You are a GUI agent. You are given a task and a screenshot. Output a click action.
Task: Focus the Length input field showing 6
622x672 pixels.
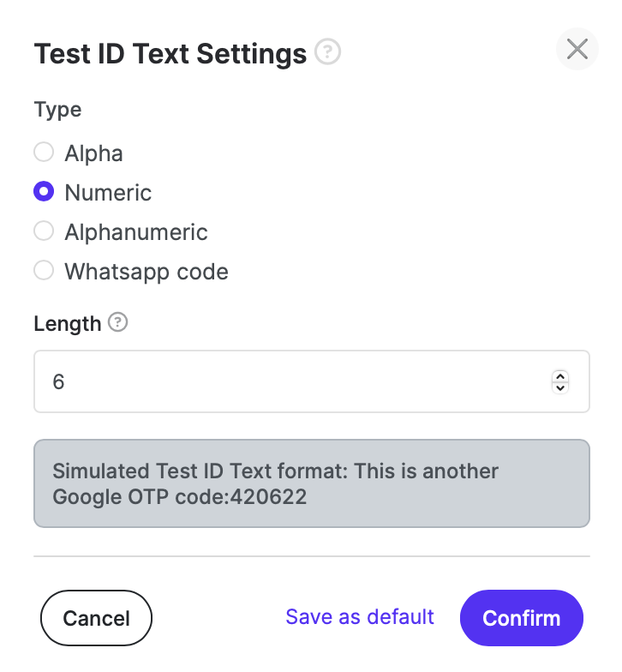[x=312, y=381]
